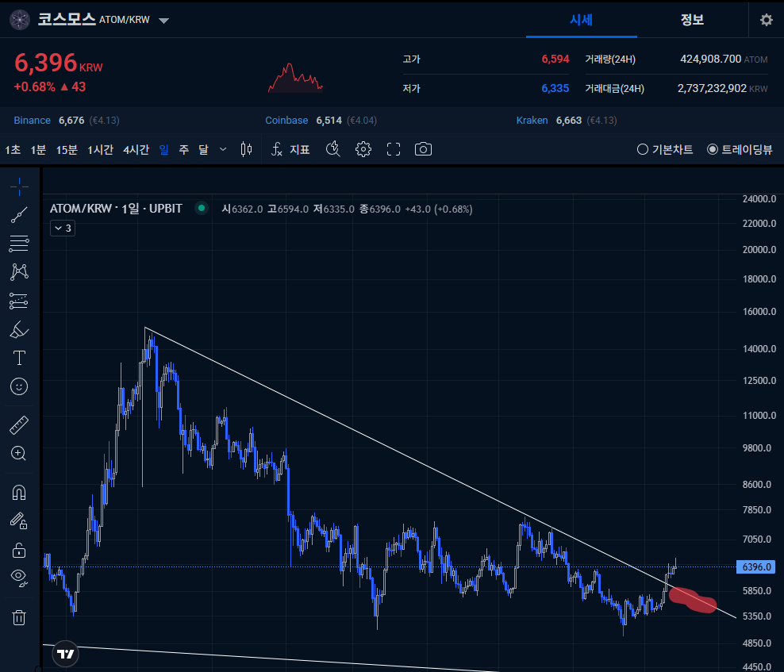784x672 pixels.
Task: Select the 4시간 interval
Action: tap(136, 149)
